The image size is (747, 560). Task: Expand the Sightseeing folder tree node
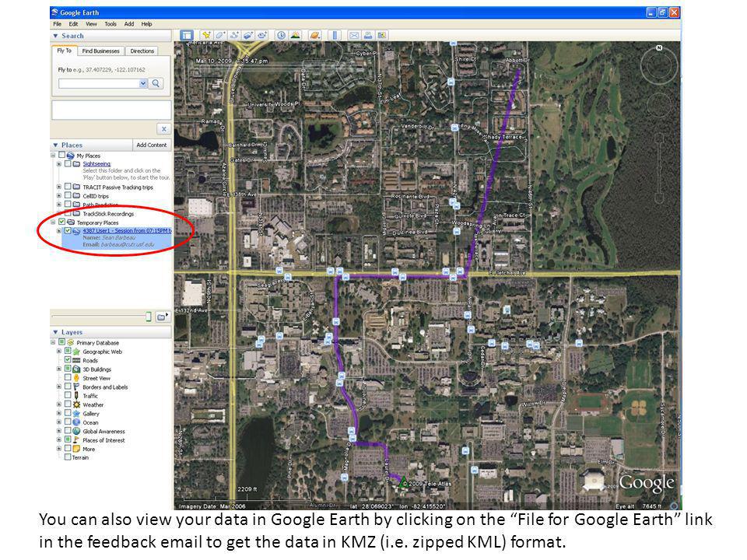pos(59,164)
